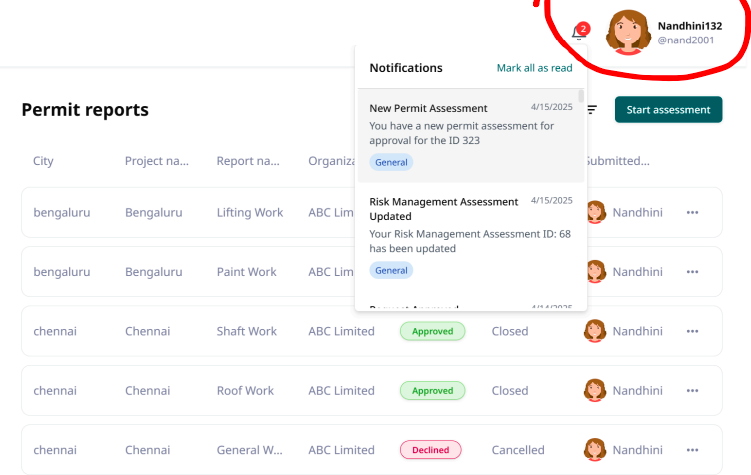751x475 pixels.
Task: Click Approved status badge in Roof Work row
Action: [432, 391]
